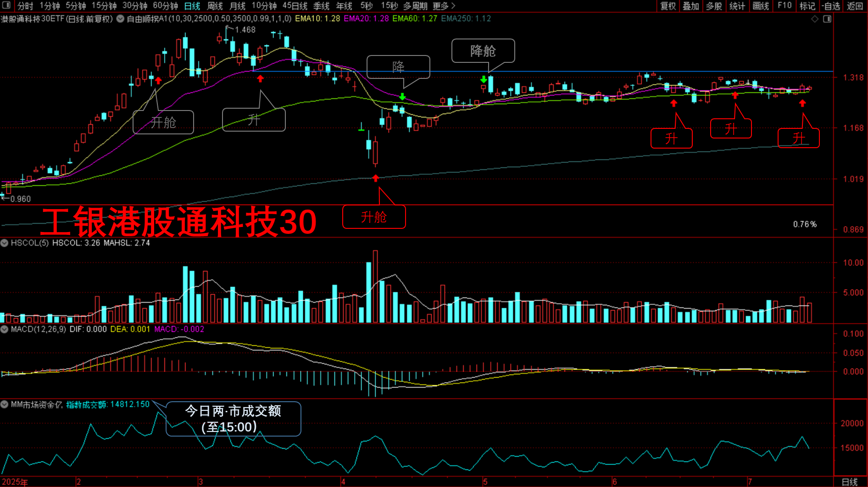The height and width of the screenshot is (487, 868).
Task: Expand the 更多 periods menu
Action: point(444,6)
